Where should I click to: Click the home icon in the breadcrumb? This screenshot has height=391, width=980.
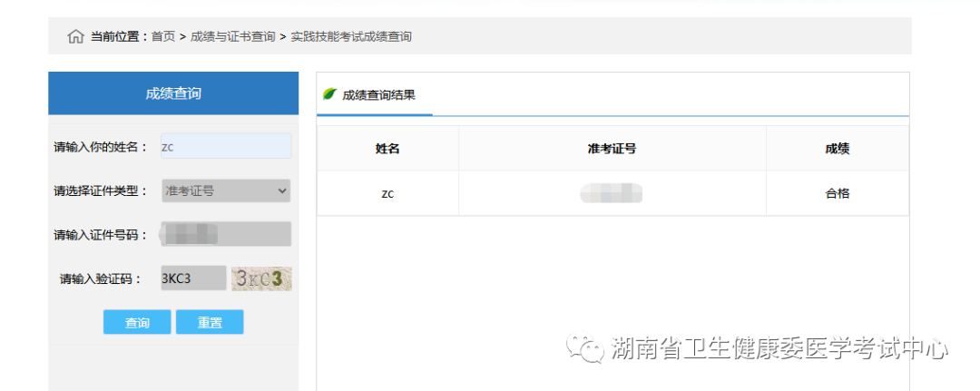(x=75, y=36)
